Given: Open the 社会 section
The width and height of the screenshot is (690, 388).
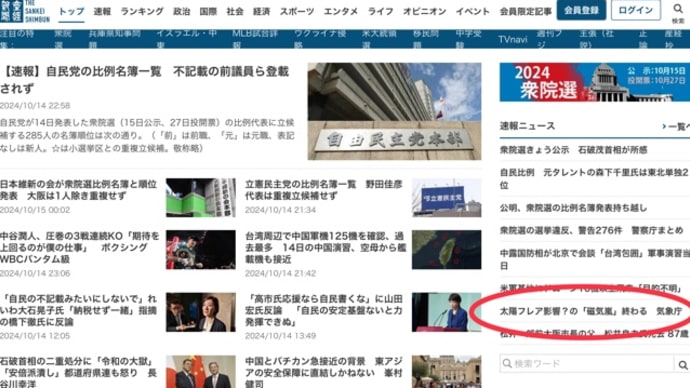Looking at the screenshot, I should click(235, 11).
